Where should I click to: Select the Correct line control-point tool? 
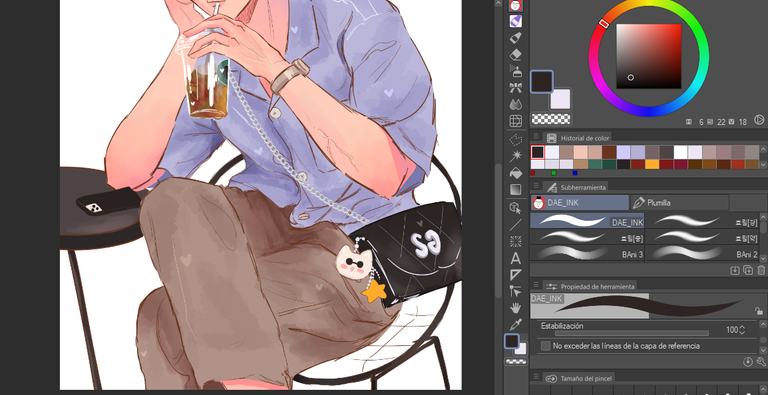click(515, 291)
